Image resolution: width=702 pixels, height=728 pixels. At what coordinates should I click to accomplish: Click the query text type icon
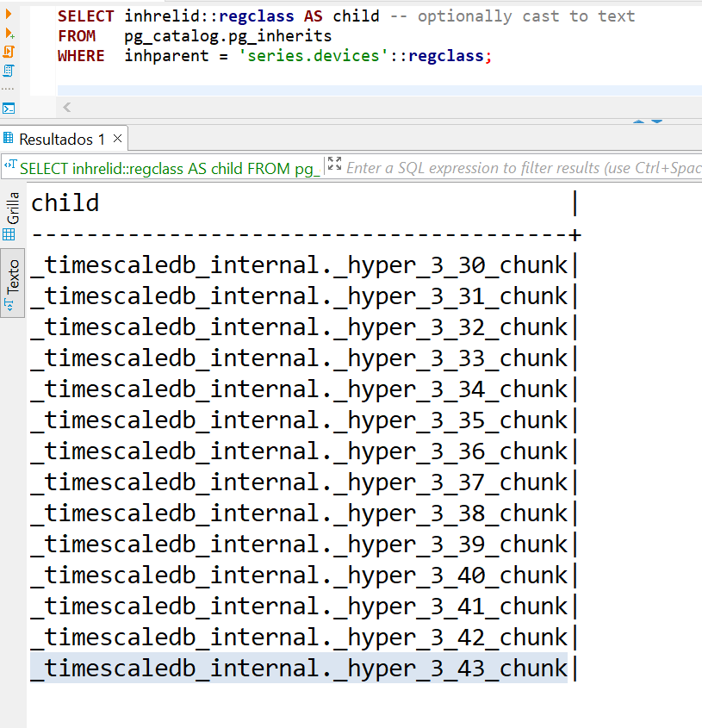tap(10, 165)
